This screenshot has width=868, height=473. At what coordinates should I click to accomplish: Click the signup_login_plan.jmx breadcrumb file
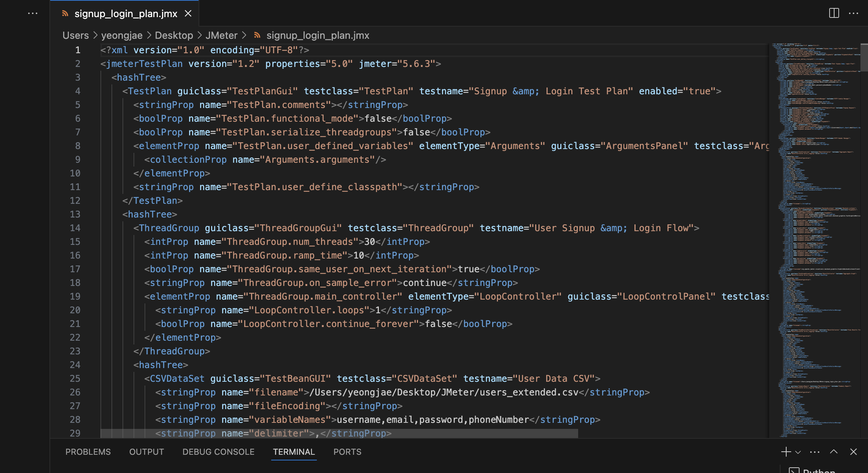(318, 35)
